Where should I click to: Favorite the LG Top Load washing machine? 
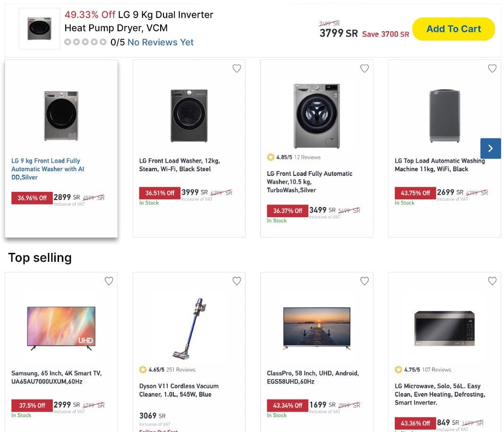(492, 69)
